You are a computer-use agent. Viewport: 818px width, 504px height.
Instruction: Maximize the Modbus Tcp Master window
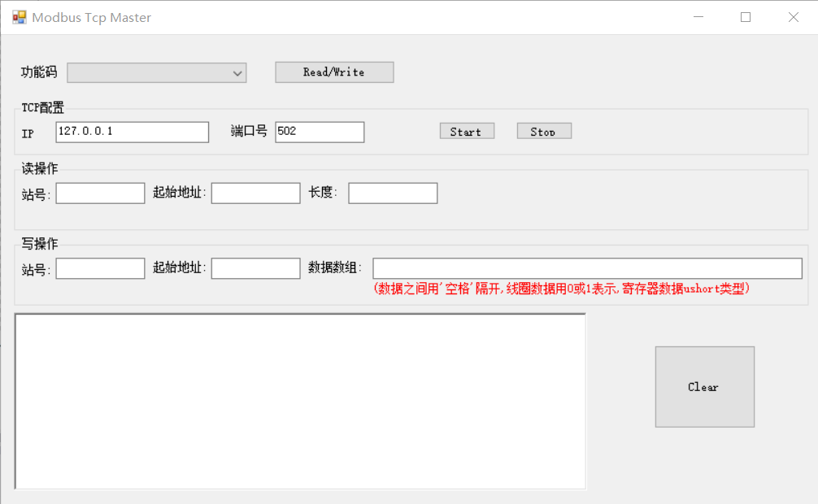click(x=746, y=17)
